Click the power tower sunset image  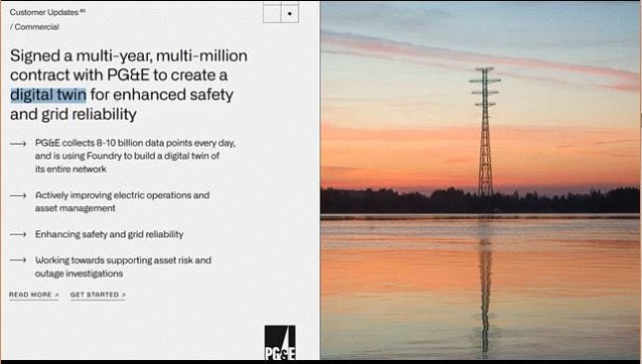tap(480, 181)
